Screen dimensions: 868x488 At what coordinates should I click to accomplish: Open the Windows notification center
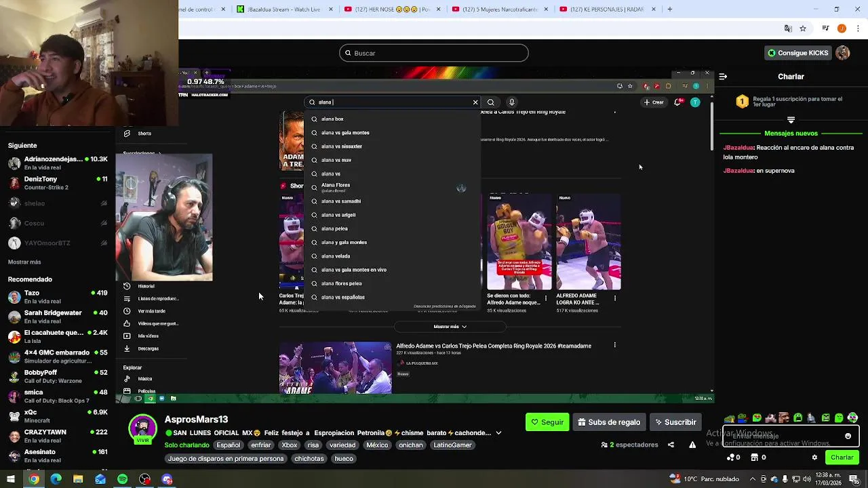coord(854,479)
